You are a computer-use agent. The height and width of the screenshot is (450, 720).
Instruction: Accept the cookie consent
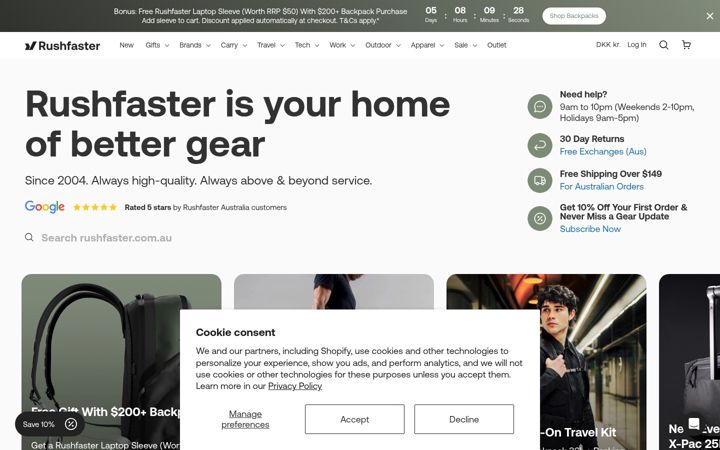point(354,419)
